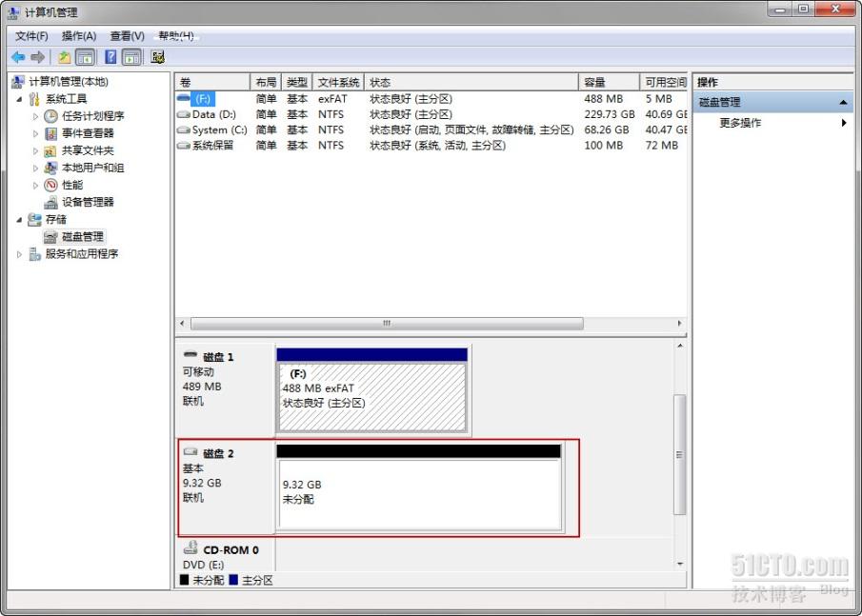Select the (F:) 488 MB exFAT partition block
Screen dimensions: 862x616
pyautogui.click(x=372, y=390)
